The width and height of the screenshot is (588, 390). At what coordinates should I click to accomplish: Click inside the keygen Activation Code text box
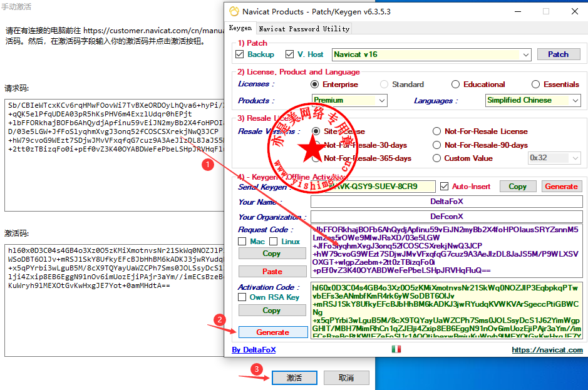pos(446,310)
